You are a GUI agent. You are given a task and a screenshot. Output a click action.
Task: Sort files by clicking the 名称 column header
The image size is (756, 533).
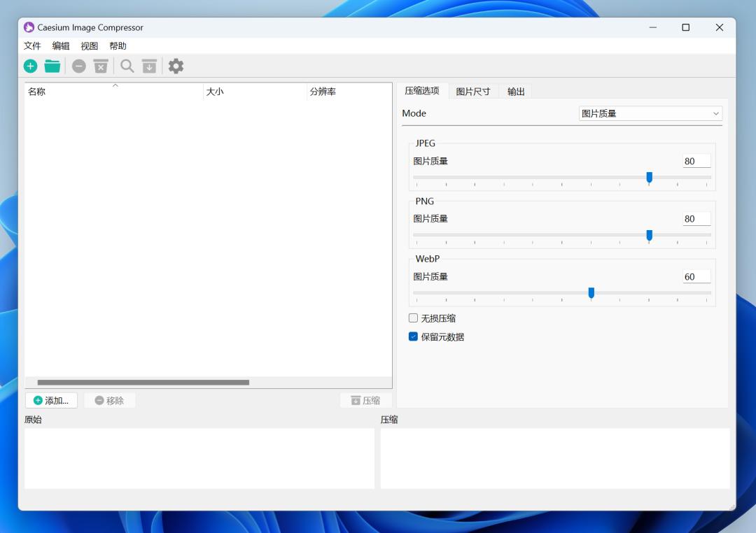[36, 91]
